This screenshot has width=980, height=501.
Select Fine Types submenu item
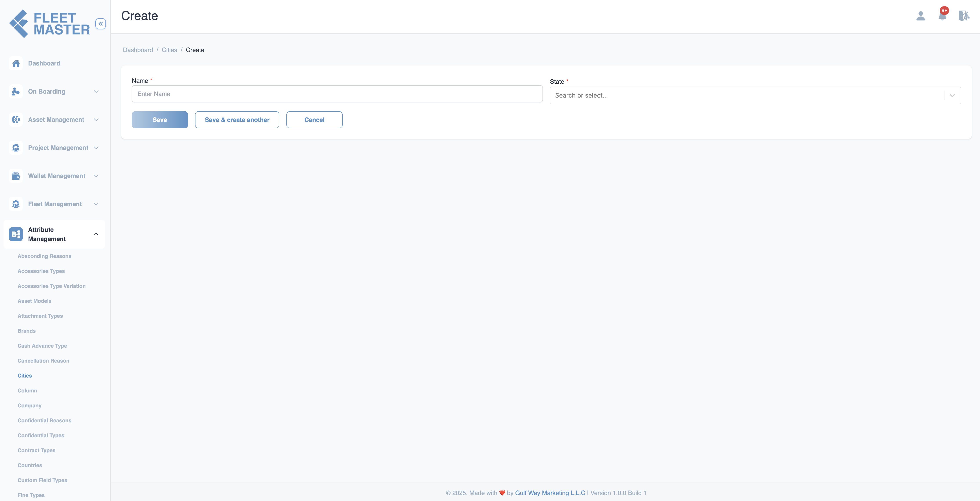click(x=31, y=495)
